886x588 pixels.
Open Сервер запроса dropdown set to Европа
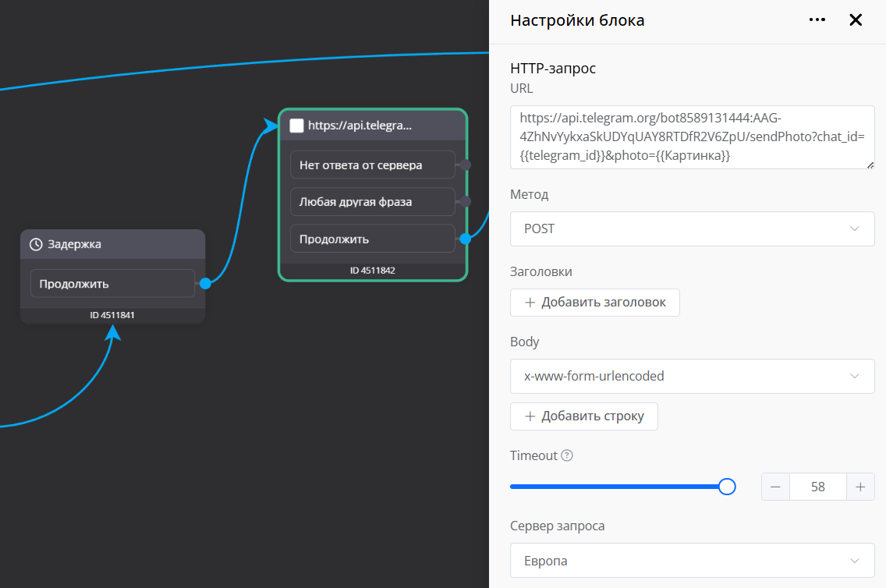tap(692, 561)
